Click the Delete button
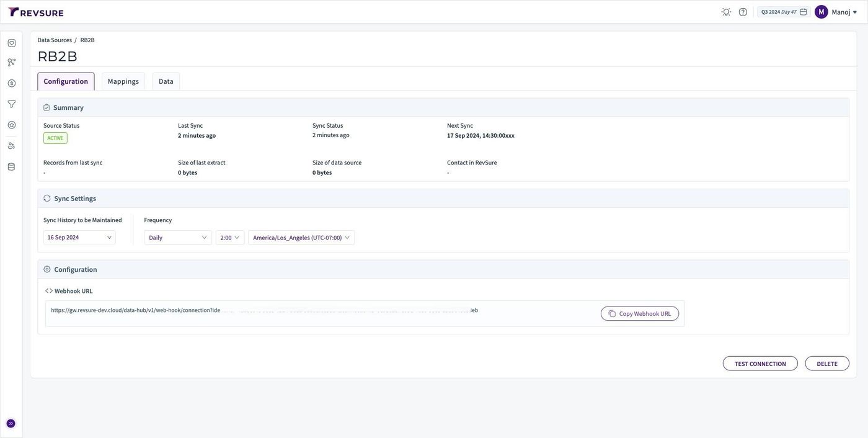 tap(827, 364)
